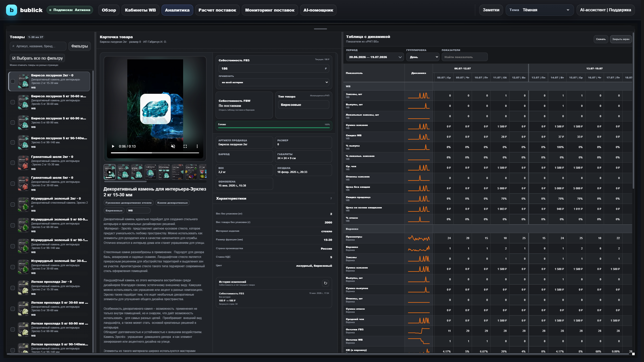The height and width of the screenshot is (362, 644).
Task: Click the Готово 100% progress bar
Action: click(x=274, y=128)
